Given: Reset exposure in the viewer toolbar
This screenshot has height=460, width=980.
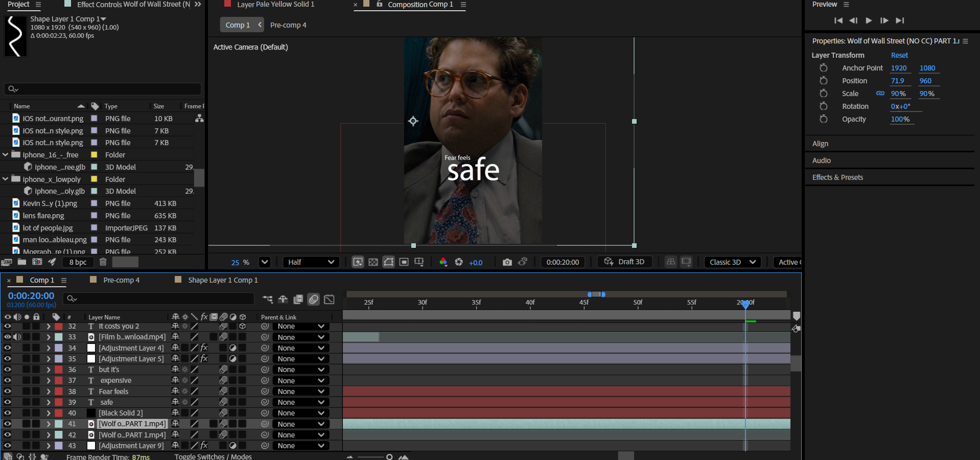Looking at the screenshot, I should pyautogui.click(x=459, y=262).
